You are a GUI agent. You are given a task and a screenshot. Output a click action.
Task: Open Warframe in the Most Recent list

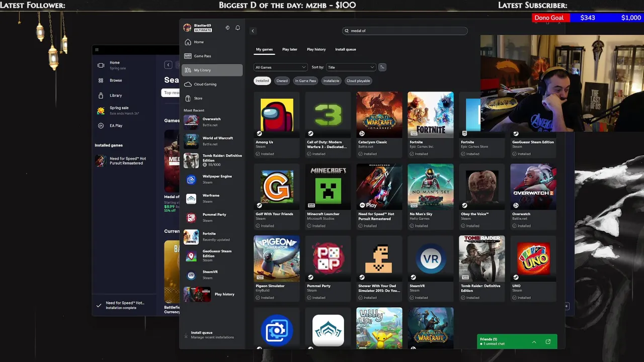point(213,199)
